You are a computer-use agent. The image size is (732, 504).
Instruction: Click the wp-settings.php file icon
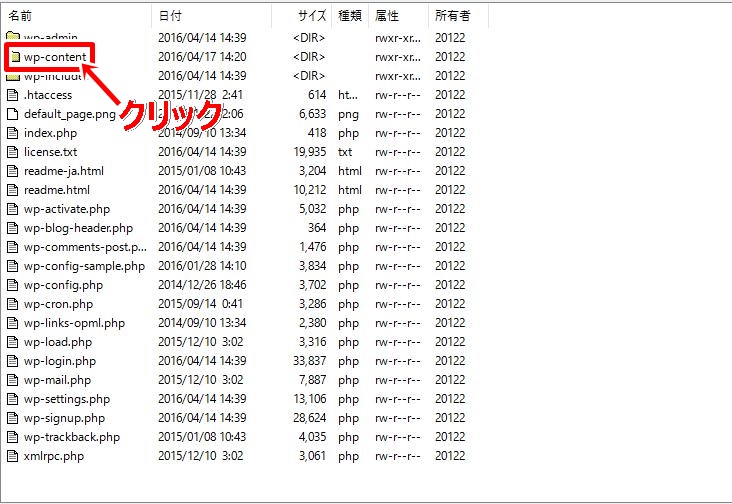click(13, 399)
